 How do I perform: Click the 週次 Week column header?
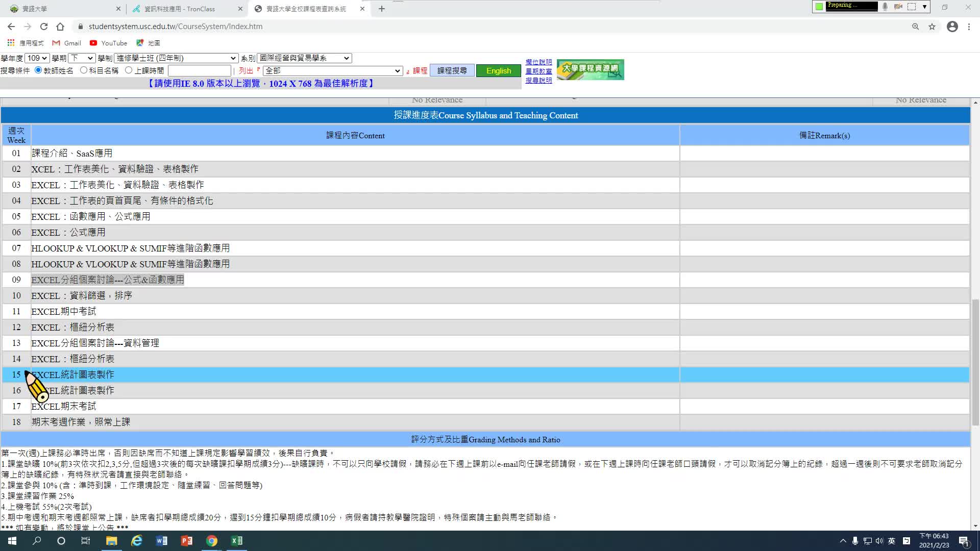tap(16, 135)
